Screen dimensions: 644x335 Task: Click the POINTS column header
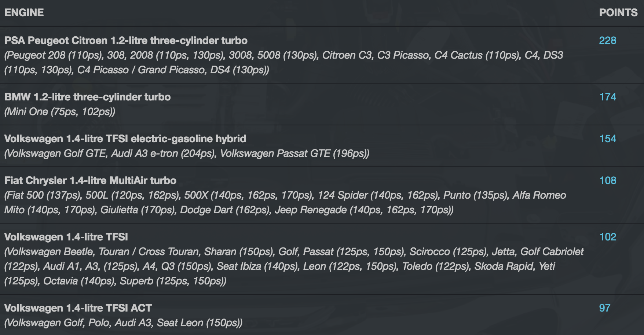click(x=618, y=13)
